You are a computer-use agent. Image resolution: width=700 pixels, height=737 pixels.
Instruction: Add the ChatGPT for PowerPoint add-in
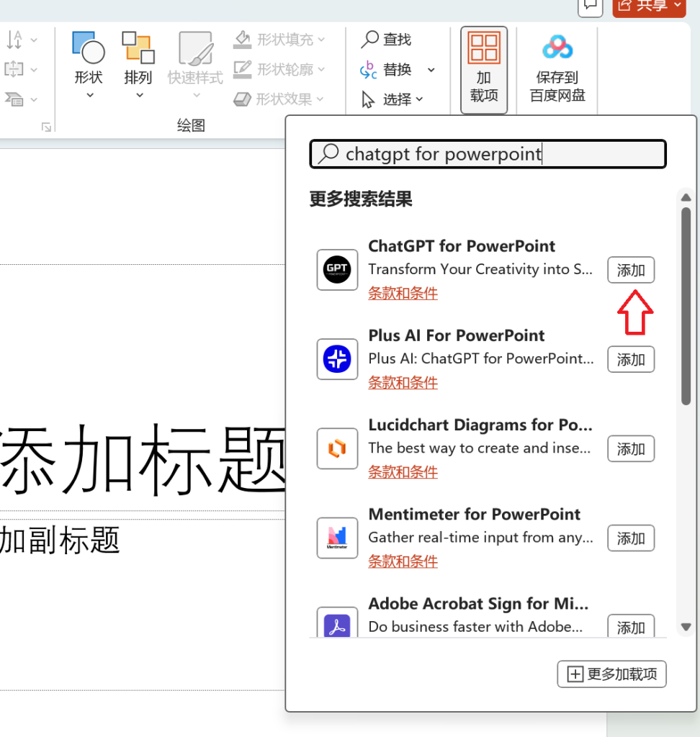click(631, 270)
